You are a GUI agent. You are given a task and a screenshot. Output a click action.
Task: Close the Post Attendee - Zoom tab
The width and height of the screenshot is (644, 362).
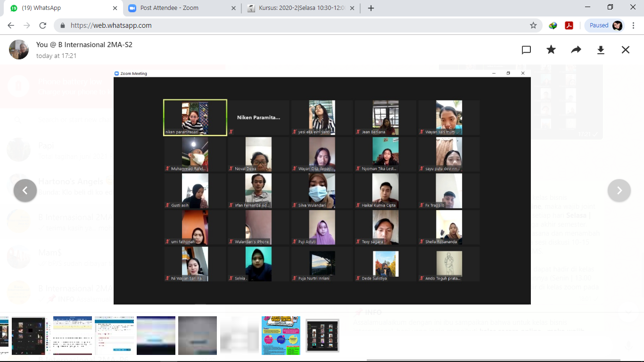[234, 8]
